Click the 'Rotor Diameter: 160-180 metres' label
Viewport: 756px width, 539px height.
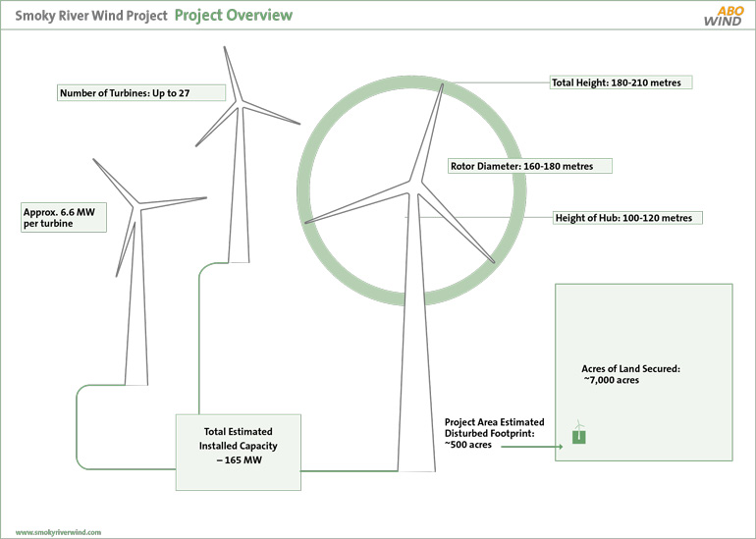click(530, 166)
